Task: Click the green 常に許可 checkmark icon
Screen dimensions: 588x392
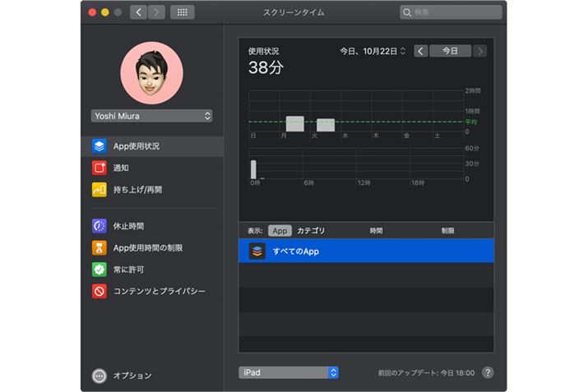Action: coord(100,270)
